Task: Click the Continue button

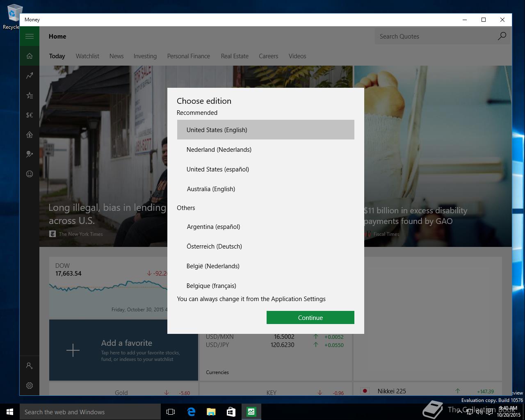Action: (x=310, y=317)
